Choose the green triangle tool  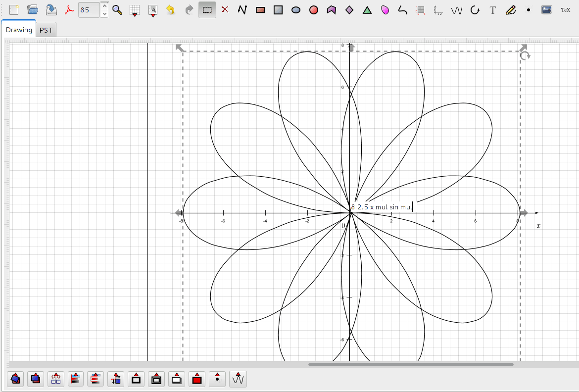tap(367, 10)
